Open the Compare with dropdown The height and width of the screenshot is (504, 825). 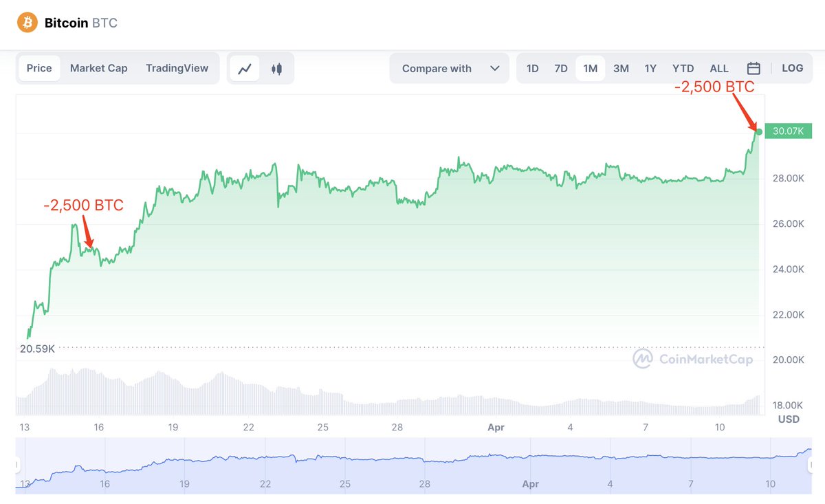tap(450, 68)
